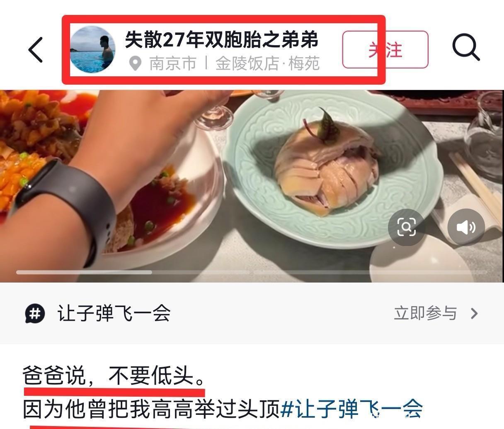Screen dimensions: 504x429
Task: Open hashtag #让子弹飞一会 in caption
Action: pyautogui.click(x=351, y=409)
